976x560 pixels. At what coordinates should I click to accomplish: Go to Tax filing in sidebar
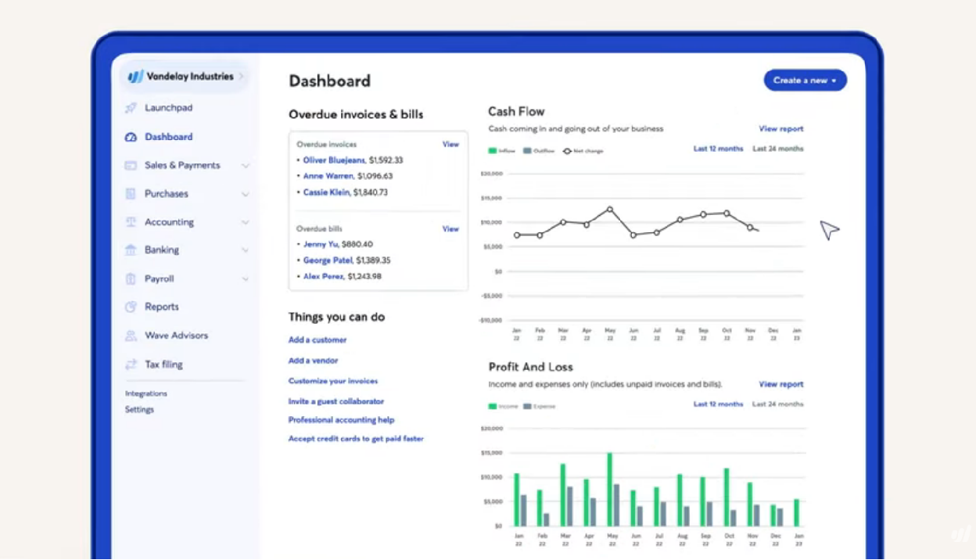click(x=163, y=364)
